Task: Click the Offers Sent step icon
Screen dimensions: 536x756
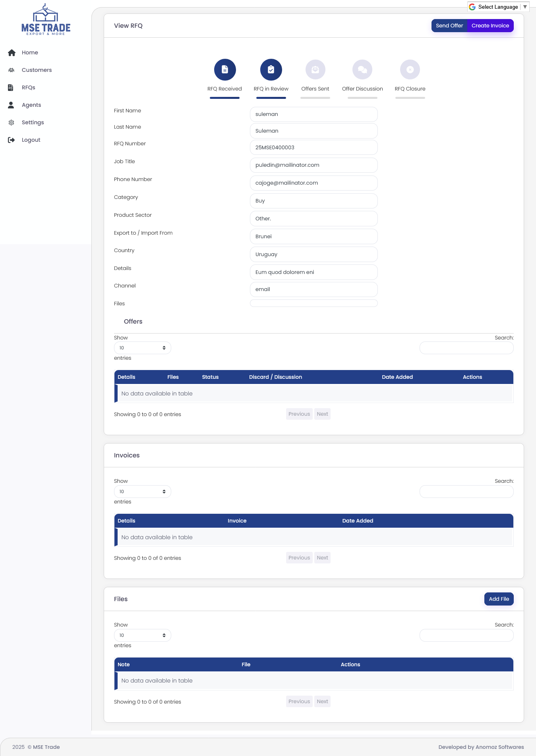Action: coord(315,70)
